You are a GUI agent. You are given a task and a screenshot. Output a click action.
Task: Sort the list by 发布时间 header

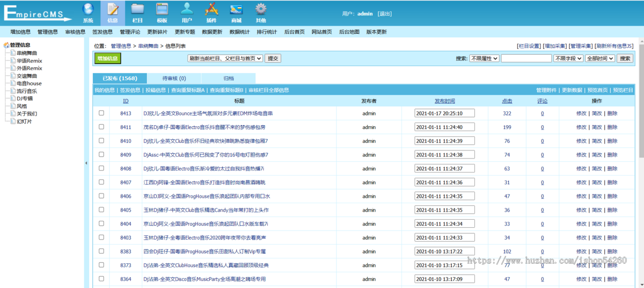point(445,100)
